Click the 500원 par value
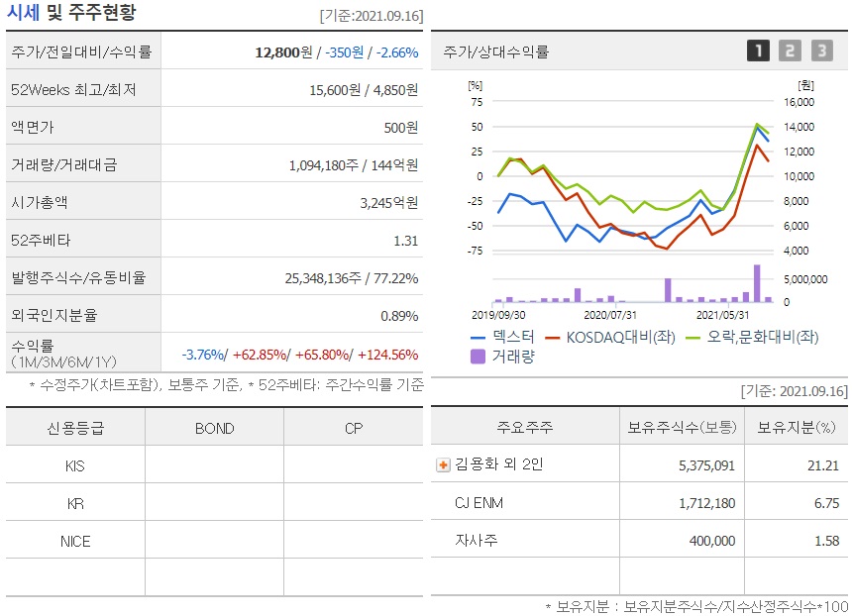The width and height of the screenshot is (852, 616). (x=401, y=128)
